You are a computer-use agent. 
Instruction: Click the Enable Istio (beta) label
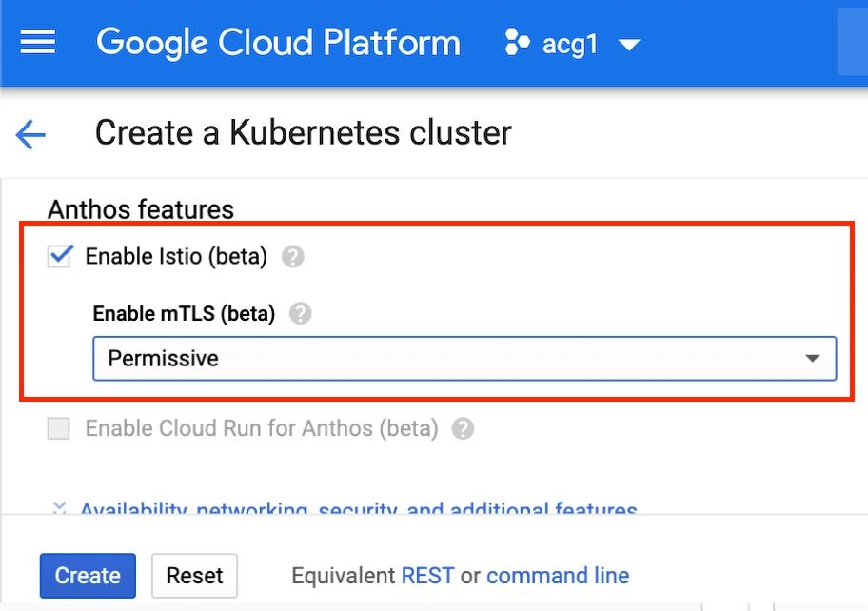tap(176, 257)
